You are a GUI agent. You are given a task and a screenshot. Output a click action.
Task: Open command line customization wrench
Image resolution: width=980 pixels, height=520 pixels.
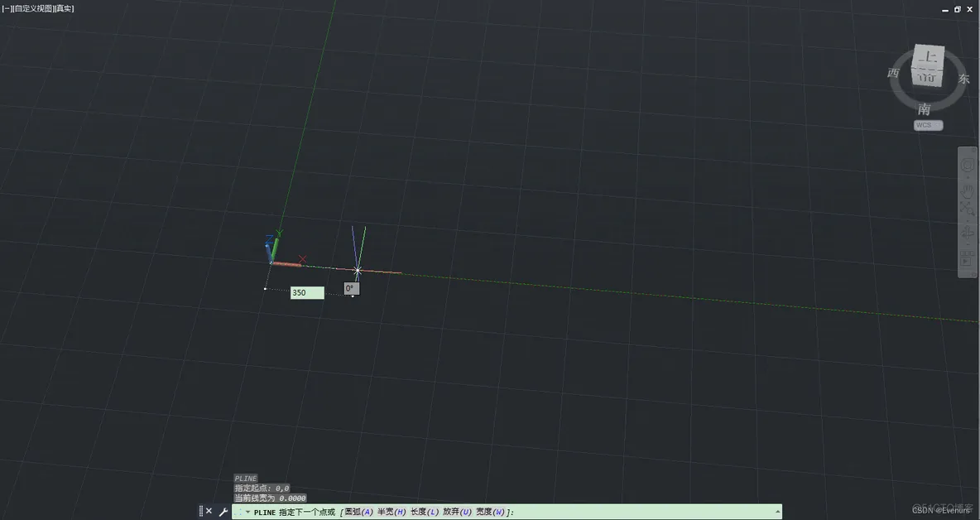tap(223, 512)
